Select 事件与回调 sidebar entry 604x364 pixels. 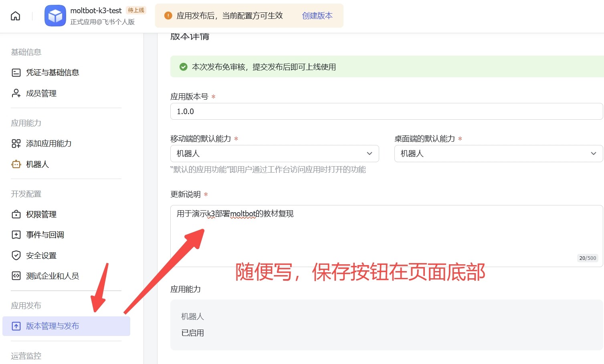pyautogui.click(x=45, y=235)
